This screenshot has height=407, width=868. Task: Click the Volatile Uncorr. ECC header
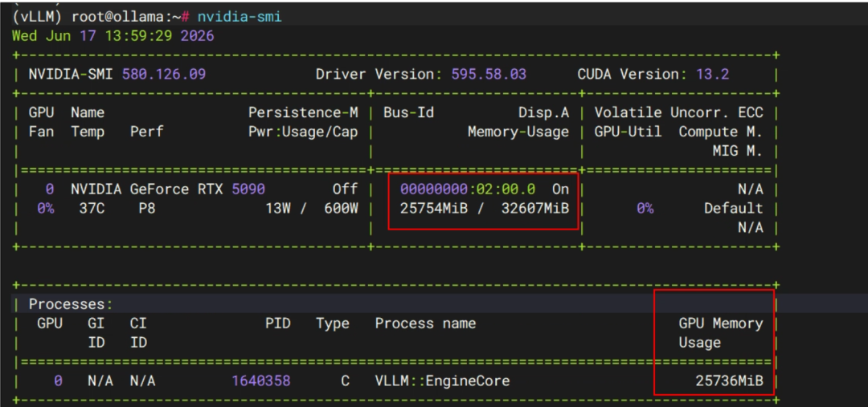point(678,113)
